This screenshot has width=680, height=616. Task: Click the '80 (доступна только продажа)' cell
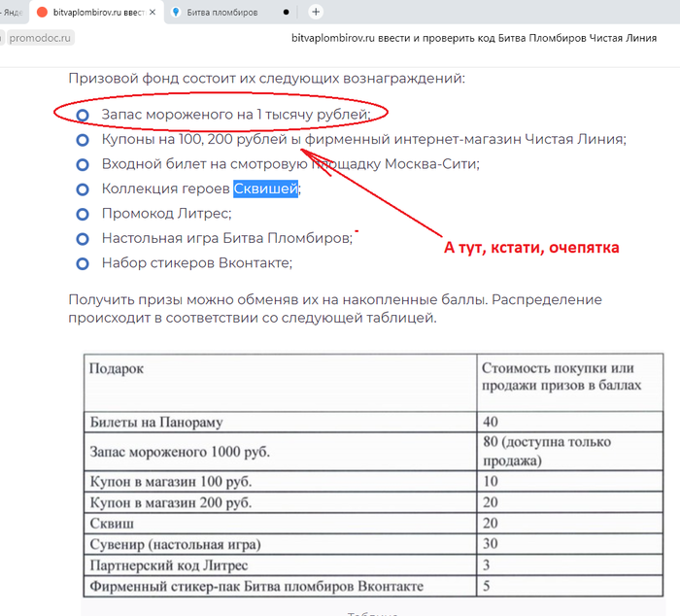[570, 452]
